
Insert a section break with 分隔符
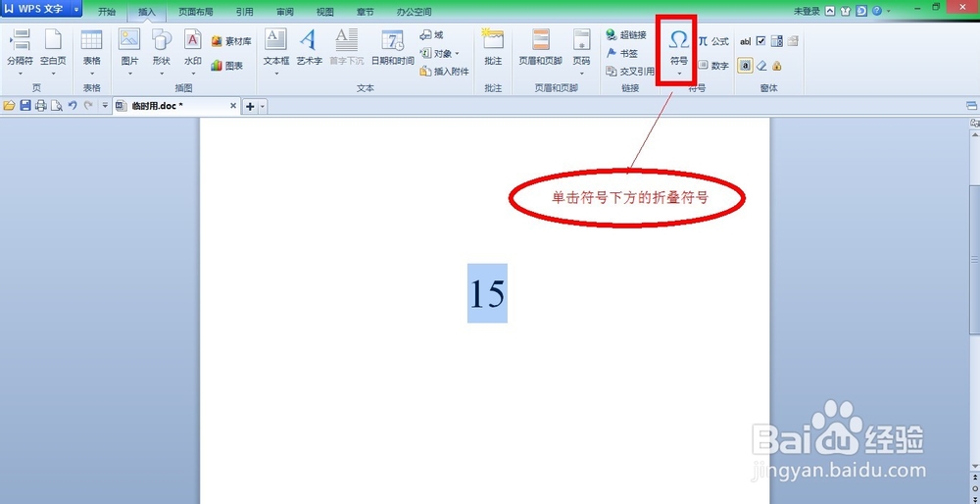[20, 48]
